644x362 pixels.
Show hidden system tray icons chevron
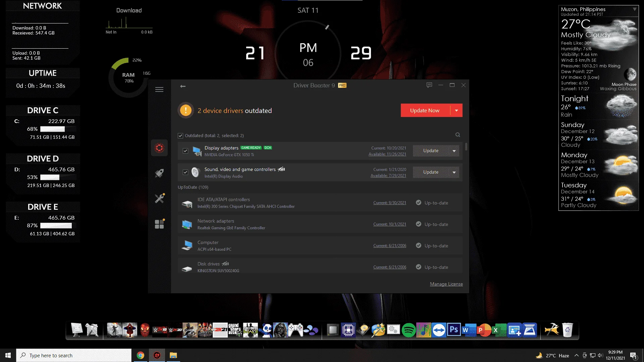(576, 355)
